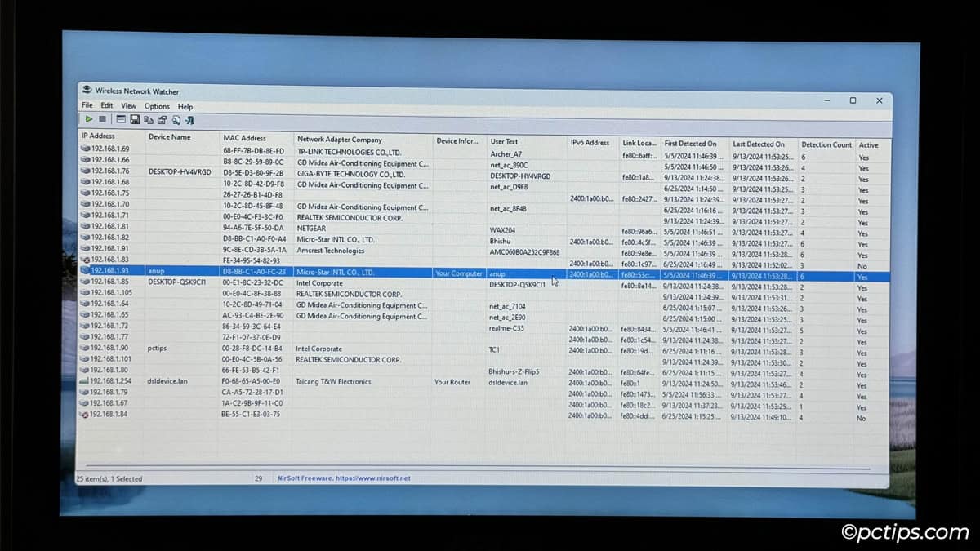Sort devices by Last Detected On column
Viewport: 980px width, 551px height.
click(x=760, y=140)
